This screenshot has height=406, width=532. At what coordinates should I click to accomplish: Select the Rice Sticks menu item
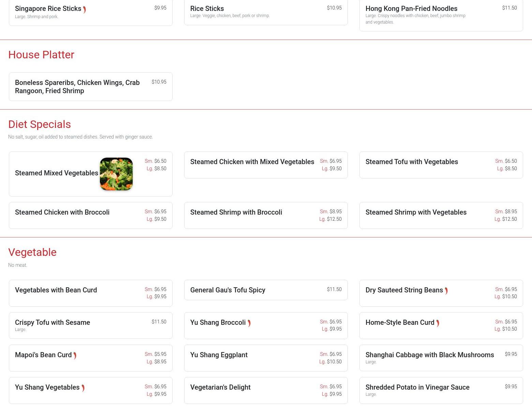(x=207, y=9)
